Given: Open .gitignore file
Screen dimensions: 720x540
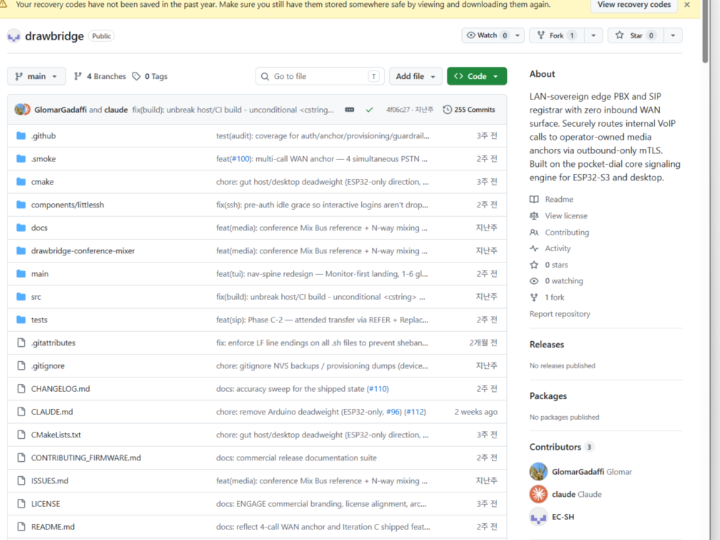Looking at the screenshot, I should [x=48, y=366].
